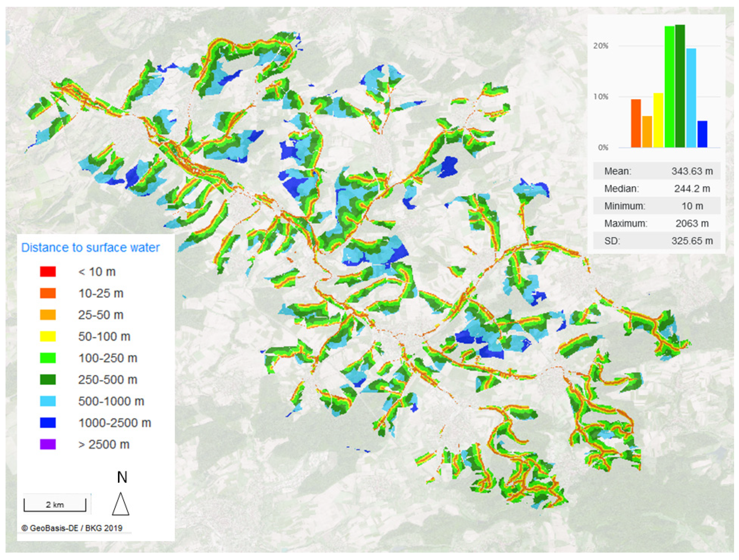This screenshot has height=560, width=739.
Task: Click the north arrow triangle symbol
Action: click(121, 504)
